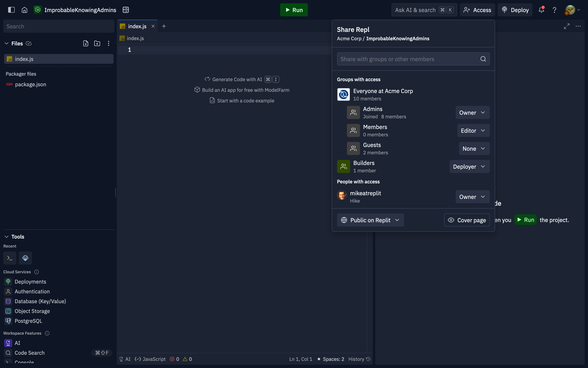Click Ln 1, Col 1 position indicator
Viewport: 588px width, 368px height.
point(301,359)
